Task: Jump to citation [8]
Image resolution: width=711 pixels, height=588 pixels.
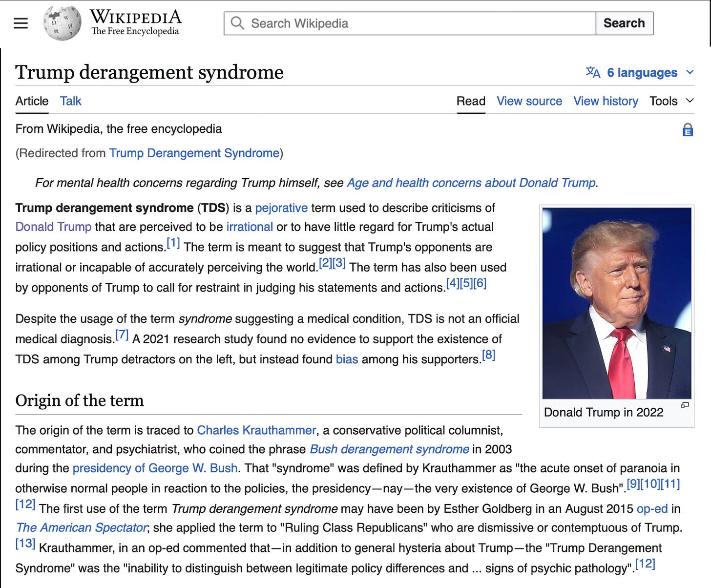Action: point(489,355)
